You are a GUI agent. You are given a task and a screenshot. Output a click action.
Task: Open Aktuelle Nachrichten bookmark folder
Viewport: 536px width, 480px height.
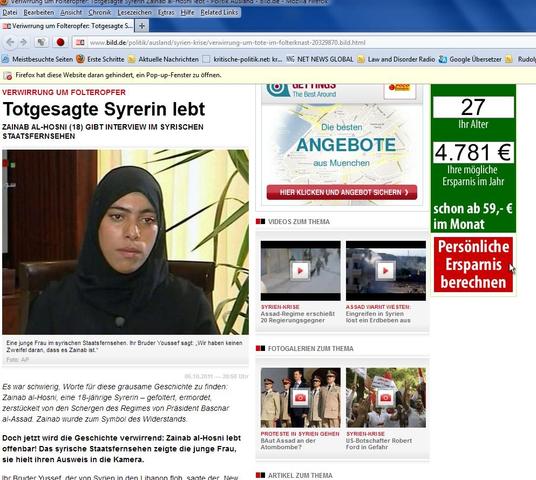tap(163, 59)
